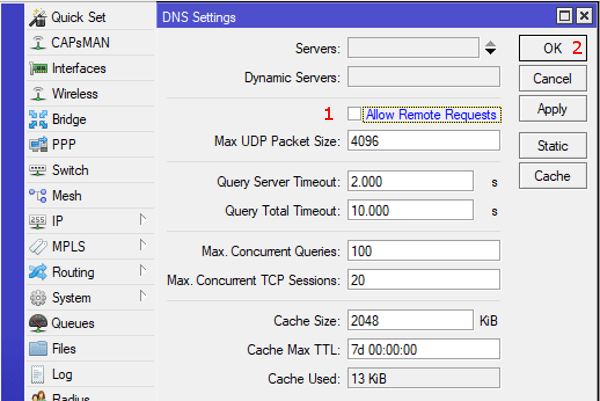
Task: Click the Apply button
Action: (x=553, y=109)
